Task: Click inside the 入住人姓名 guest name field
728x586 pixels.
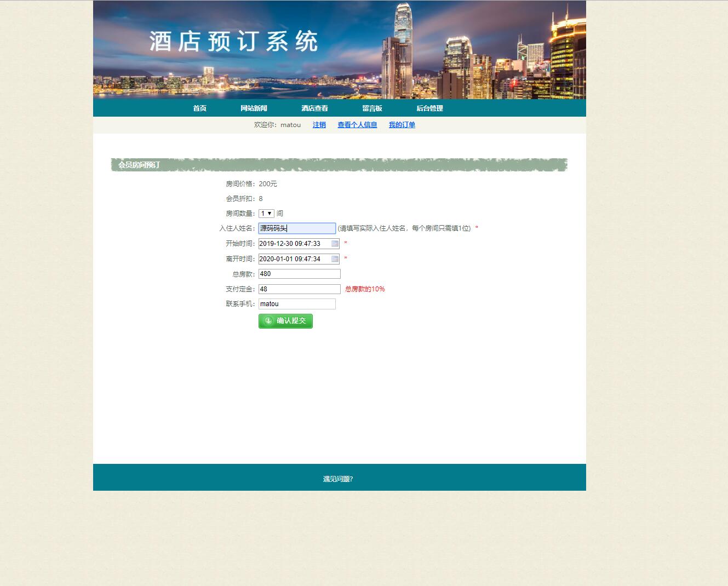Action: point(296,228)
